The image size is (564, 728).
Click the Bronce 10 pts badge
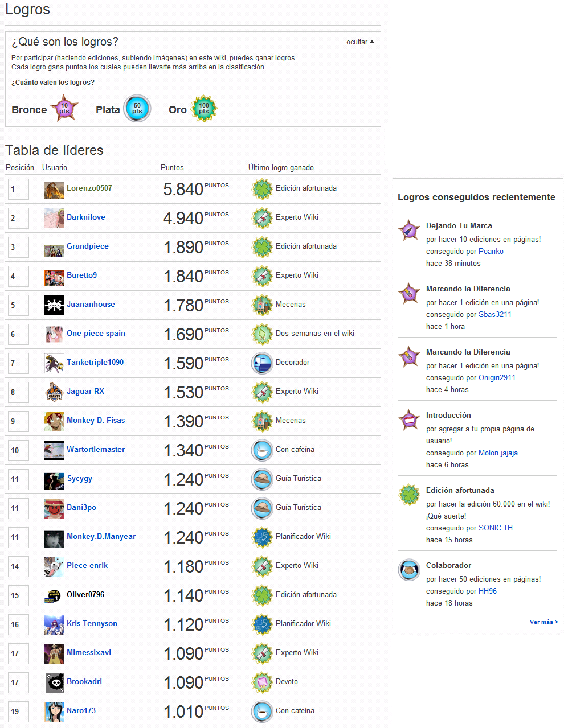64,108
